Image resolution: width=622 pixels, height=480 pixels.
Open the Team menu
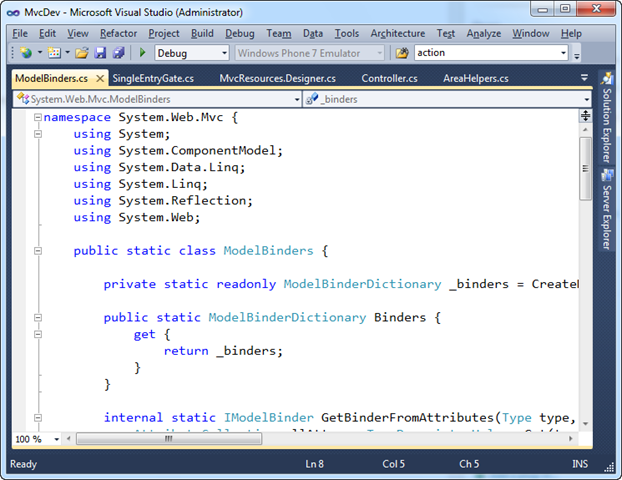point(278,34)
